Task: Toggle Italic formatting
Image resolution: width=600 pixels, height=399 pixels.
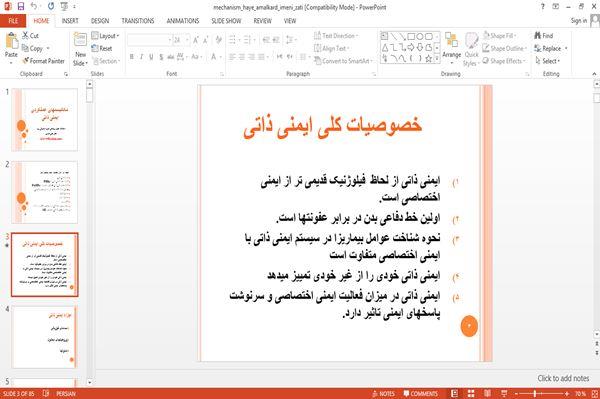Action: [x=141, y=57]
